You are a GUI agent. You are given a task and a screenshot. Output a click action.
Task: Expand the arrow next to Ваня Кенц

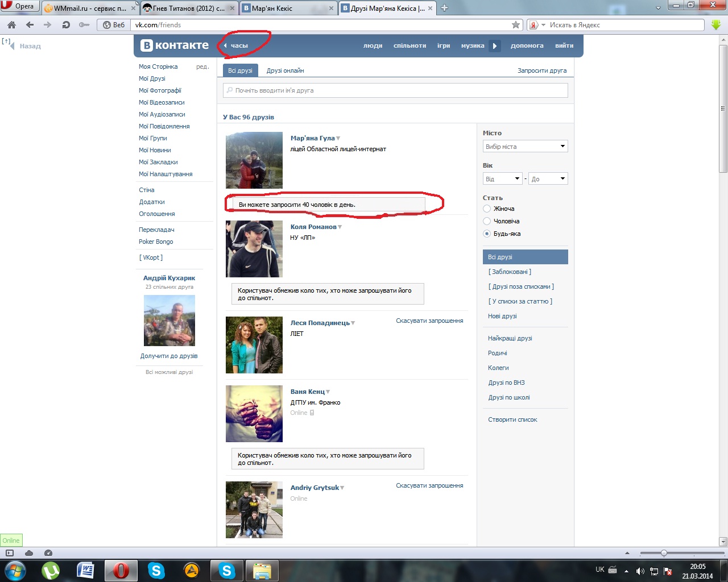(x=328, y=392)
